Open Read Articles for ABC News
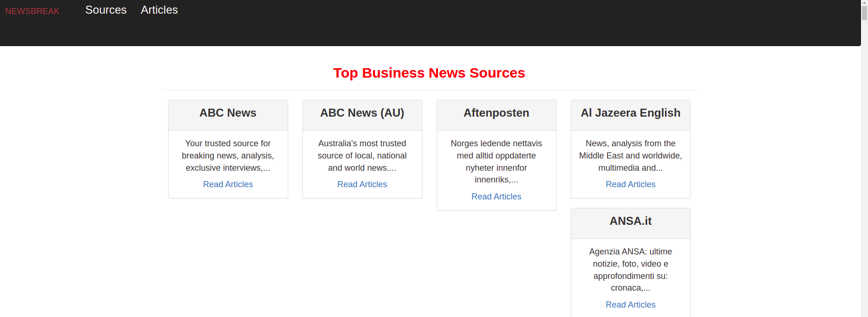Image resolution: width=868 pixels, height=317 pixels. tap(228, 184)
